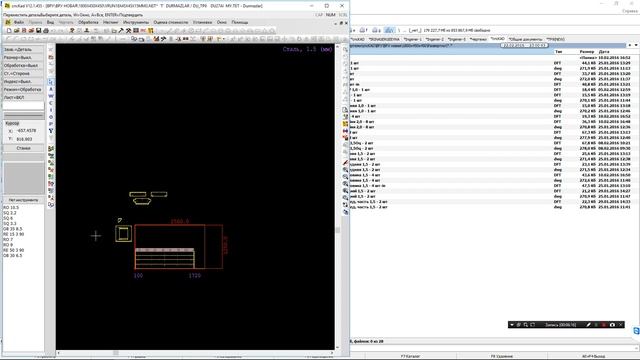The image size is (640, 360).
Task: Click F8 Удаление button in file manager
Action: coord(501,356)
